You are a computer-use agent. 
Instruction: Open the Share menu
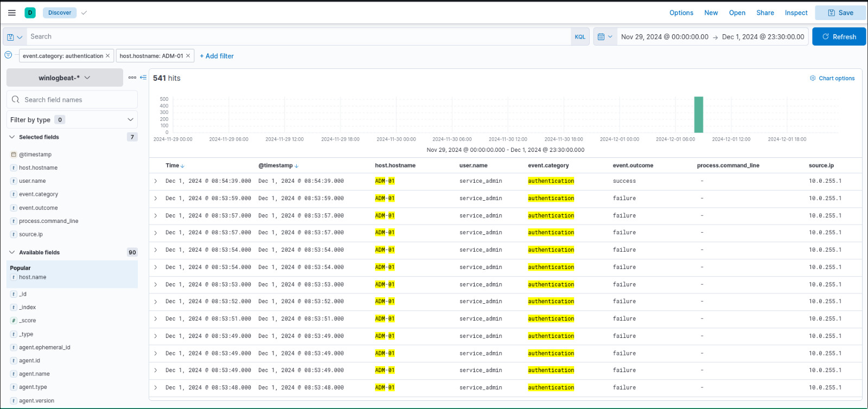coord(765,12)
